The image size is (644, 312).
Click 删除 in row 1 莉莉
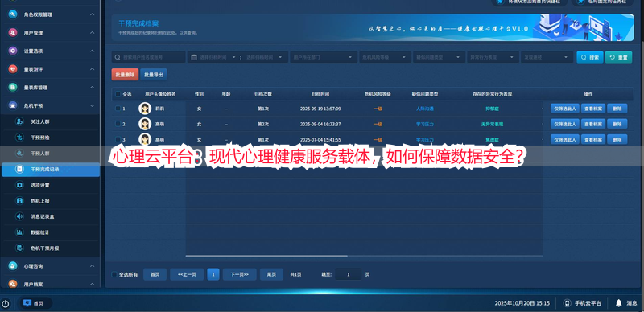(x=617, y=109)
